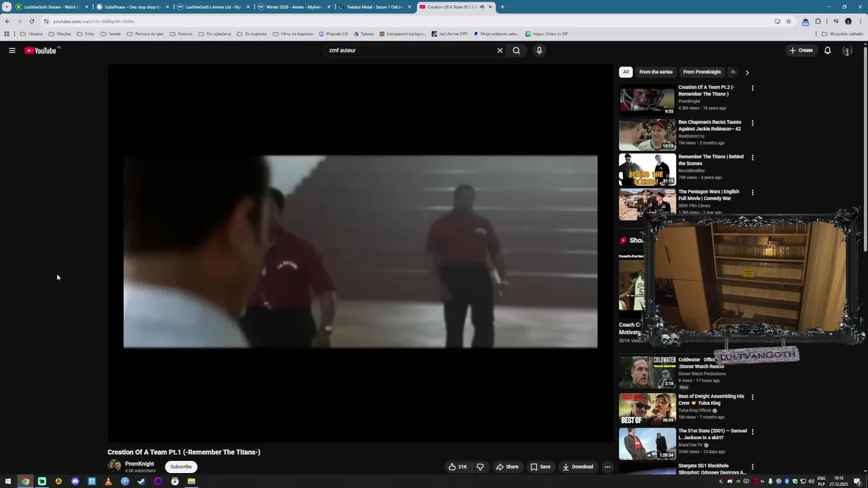Open Creation Of A Team Pt.2 thumbnail
The height and width of the screenshot is (488, 868).
point(647,99)
